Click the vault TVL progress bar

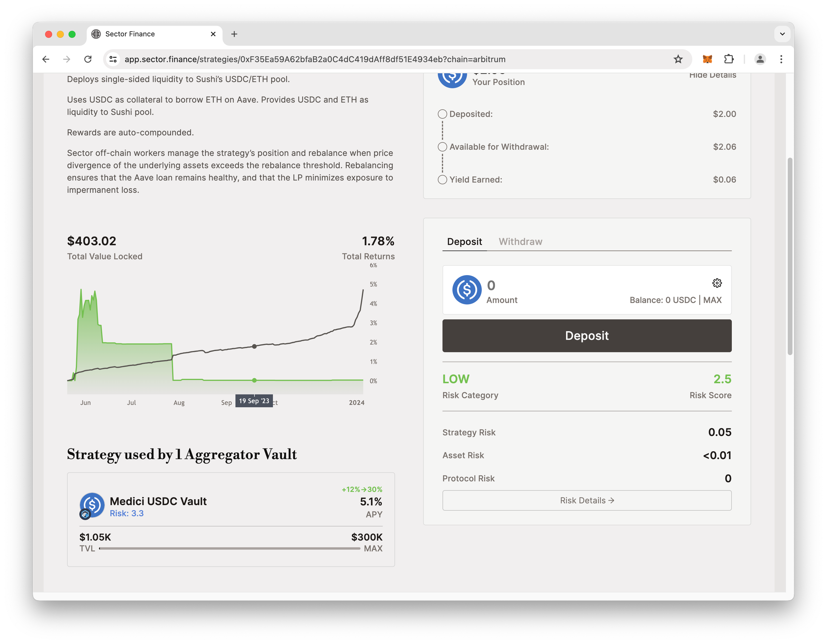[x=230, y=548]
